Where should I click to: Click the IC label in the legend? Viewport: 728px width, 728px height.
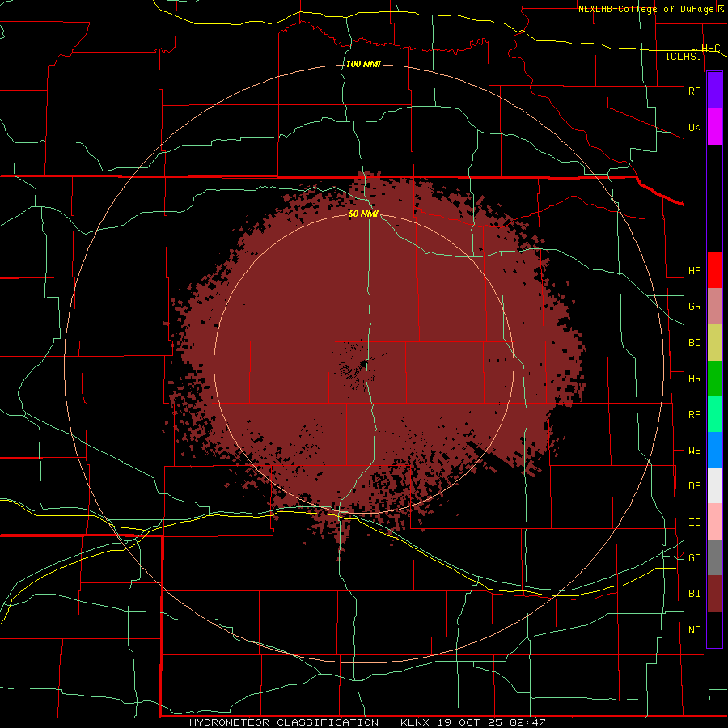pyautogui.click(x=694, y=523)
